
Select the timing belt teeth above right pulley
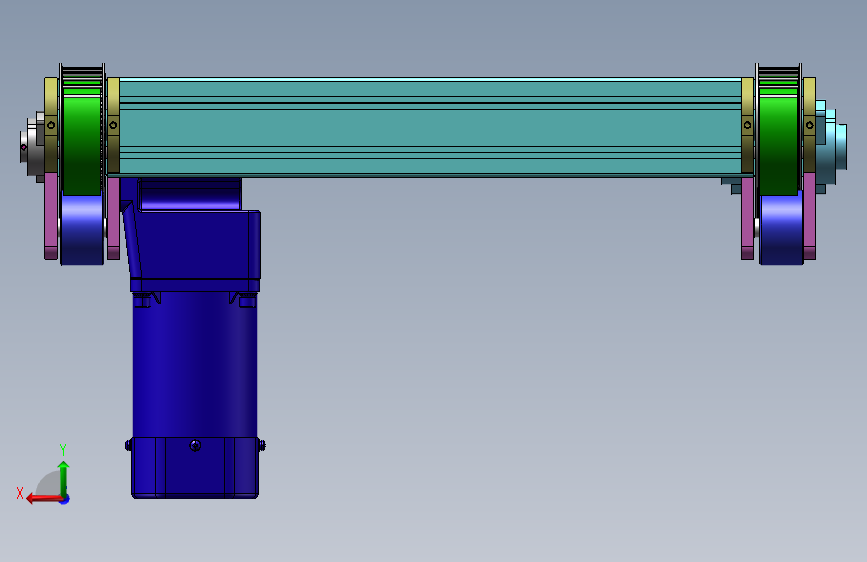click(779, 75)
